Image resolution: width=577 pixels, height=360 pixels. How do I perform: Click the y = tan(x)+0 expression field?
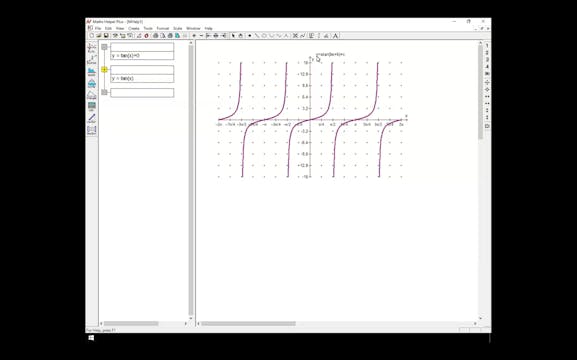[x=142, y=56]
